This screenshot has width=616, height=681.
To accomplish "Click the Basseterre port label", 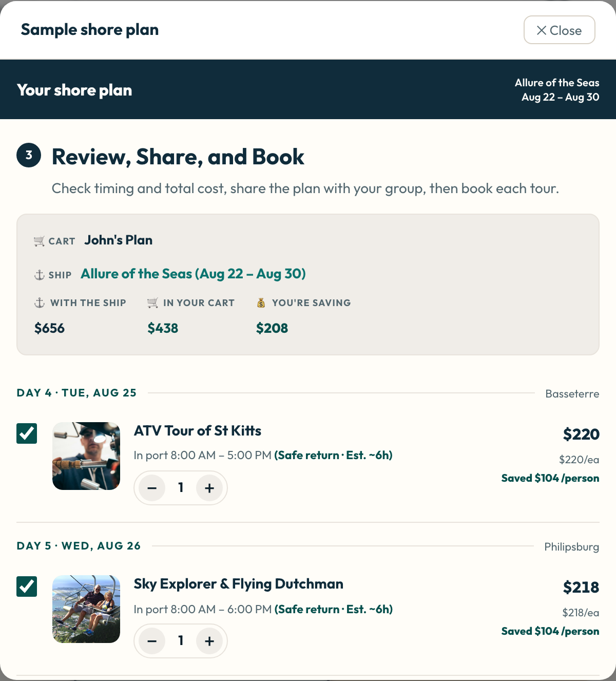I will pos(572,394).
